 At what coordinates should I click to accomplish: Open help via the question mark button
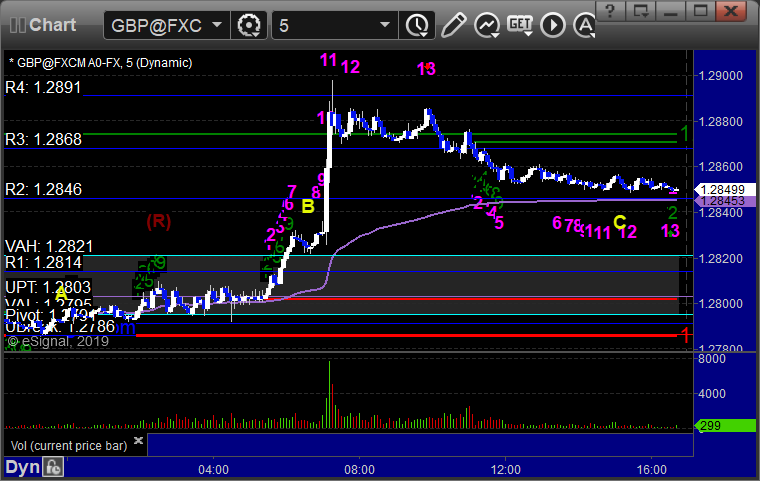tap(610, 11)
